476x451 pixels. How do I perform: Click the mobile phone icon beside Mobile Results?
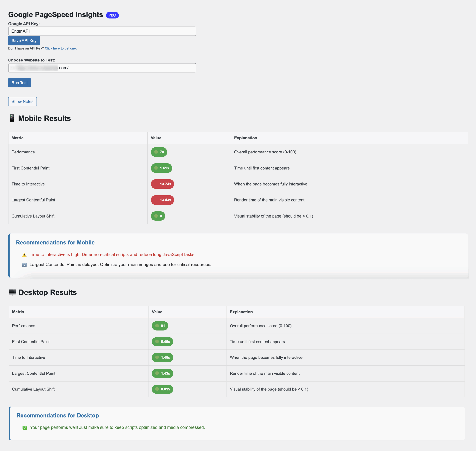[12, 118]
